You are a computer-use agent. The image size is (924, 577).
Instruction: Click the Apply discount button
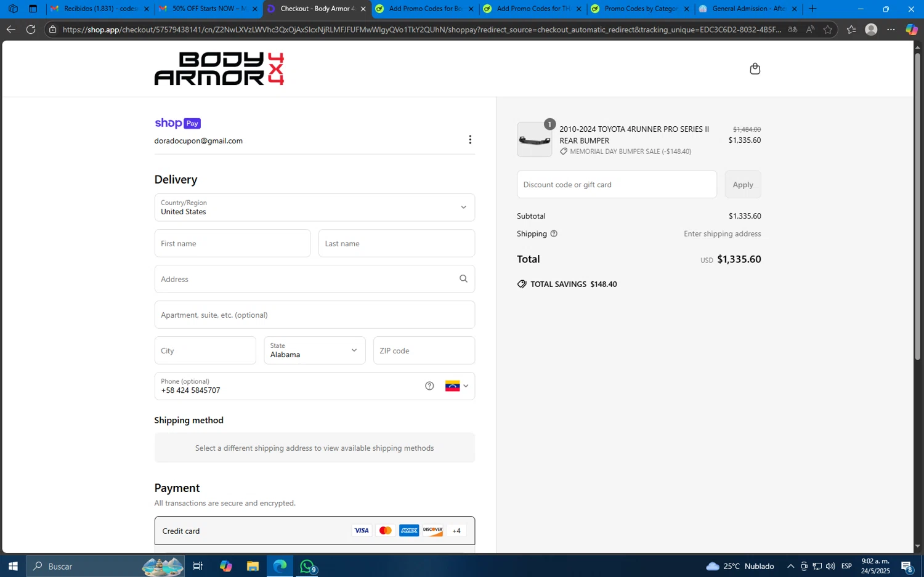[743, 185]
